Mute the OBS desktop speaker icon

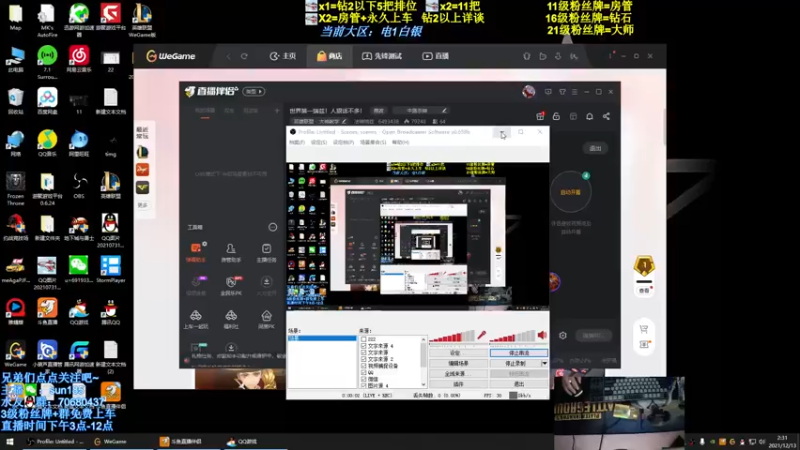(x=542, y=335)
